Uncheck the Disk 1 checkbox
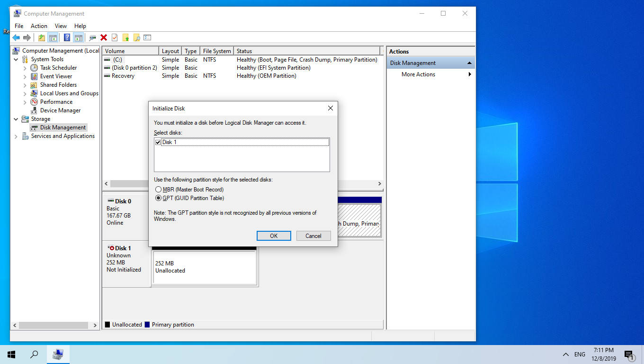 pos(158,142)
